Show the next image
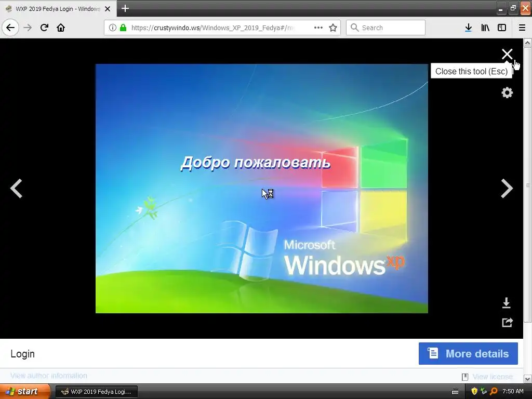 pyautogui.click(x=507, y=188)
